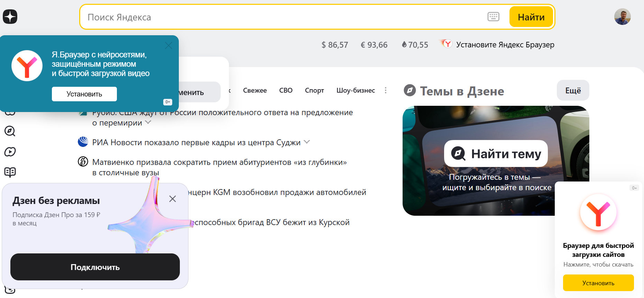Viewport: 644px width, 298px height.
Task: Focus the 'Поиск Яндекса' search field
Action: (277, 17)
